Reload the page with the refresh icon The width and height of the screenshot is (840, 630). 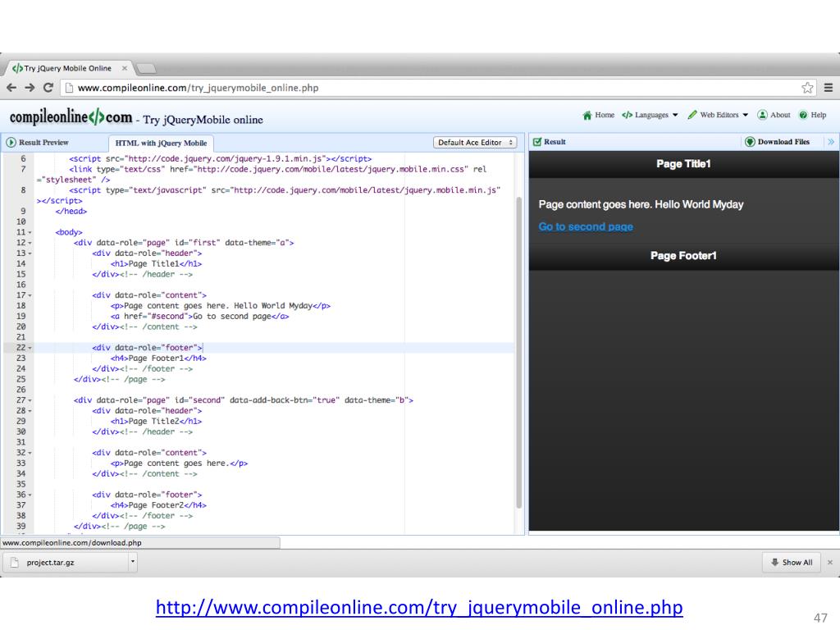click(48, 88)
